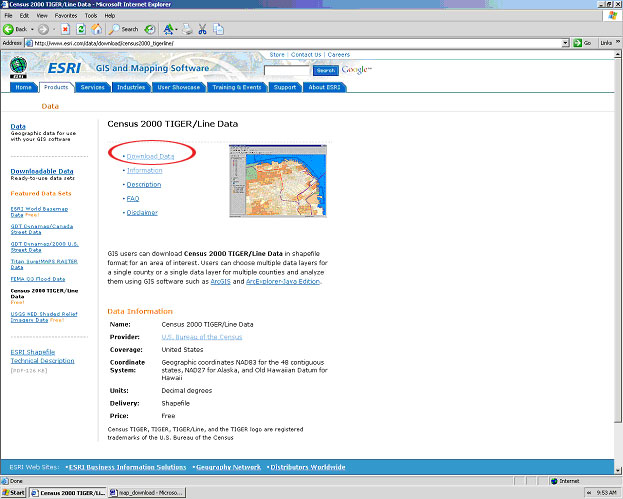The width and height of the screenshot is (623, 499).
Task: Select the Services tab
Action: 93,87
